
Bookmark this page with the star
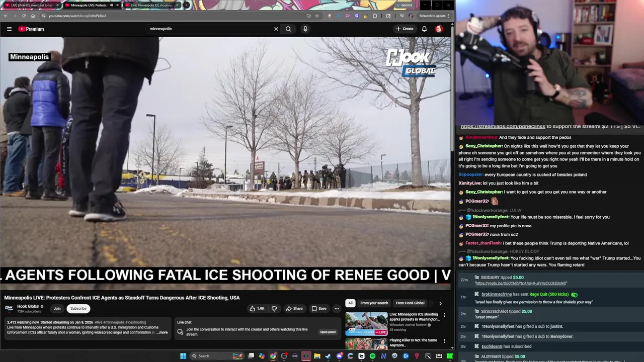(317, 16)
